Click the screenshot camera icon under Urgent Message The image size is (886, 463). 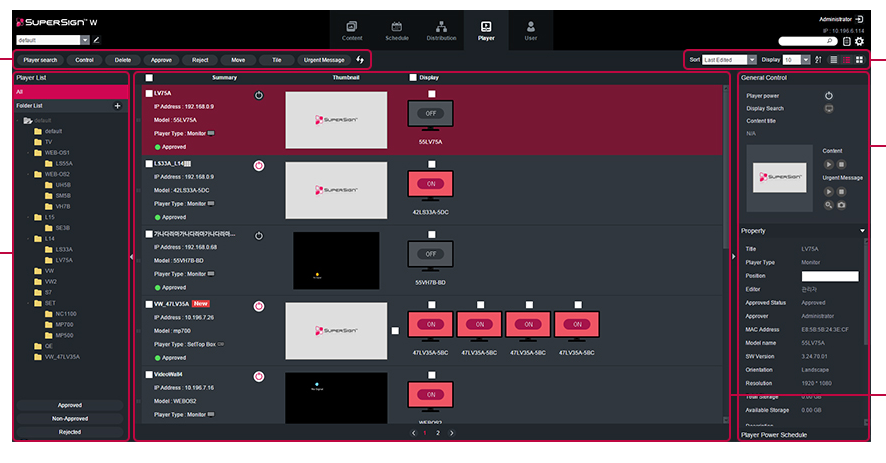[842, 204]
